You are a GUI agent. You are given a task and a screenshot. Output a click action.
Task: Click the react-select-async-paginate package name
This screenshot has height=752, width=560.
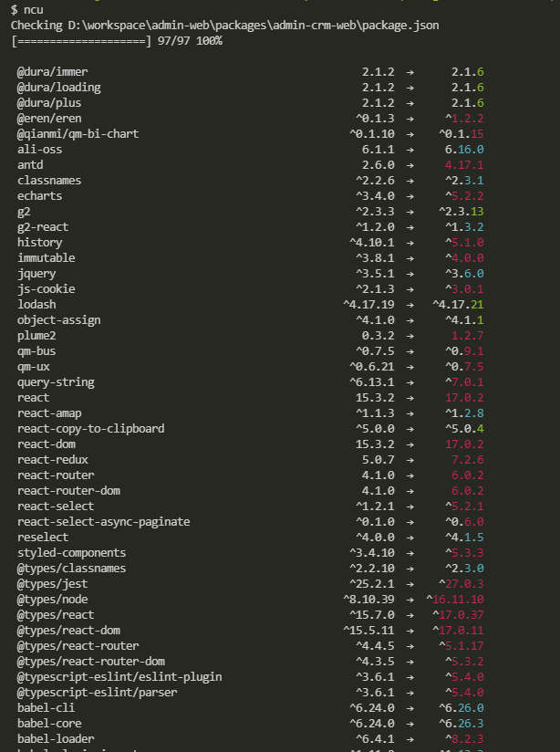[x=104, y=522]
